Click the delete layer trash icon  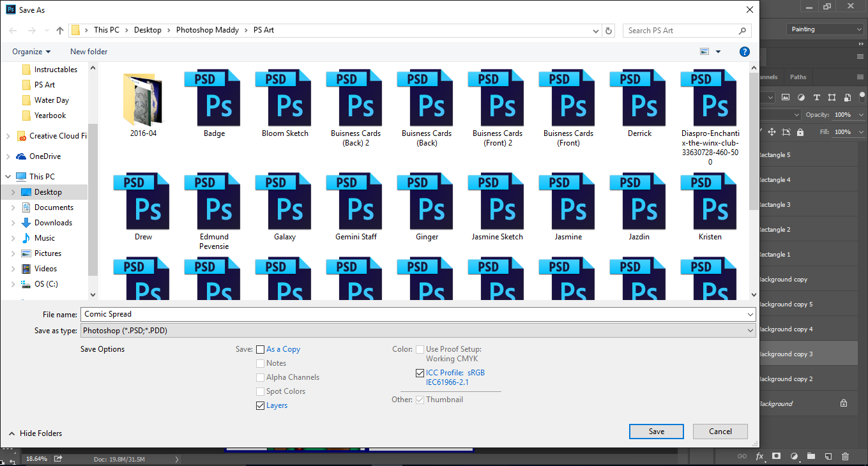click(x=845, y=456)
